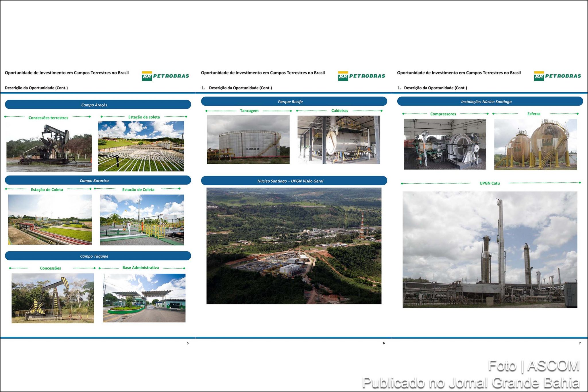The width and height of the screenshot is (588, 392).
Task: Select the Campo Araçás header bar
Action: (x=98, y=105)
